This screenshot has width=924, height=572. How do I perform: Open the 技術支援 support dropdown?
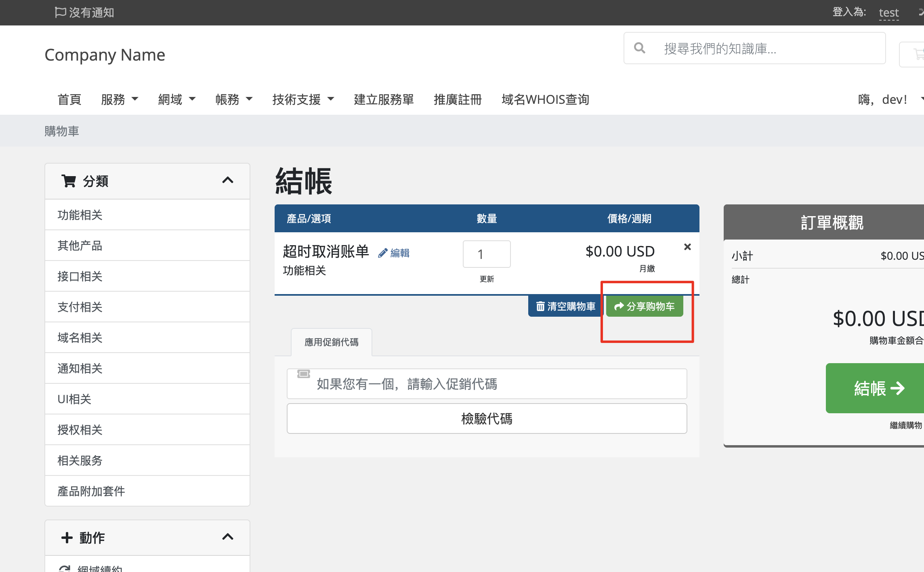303,99
